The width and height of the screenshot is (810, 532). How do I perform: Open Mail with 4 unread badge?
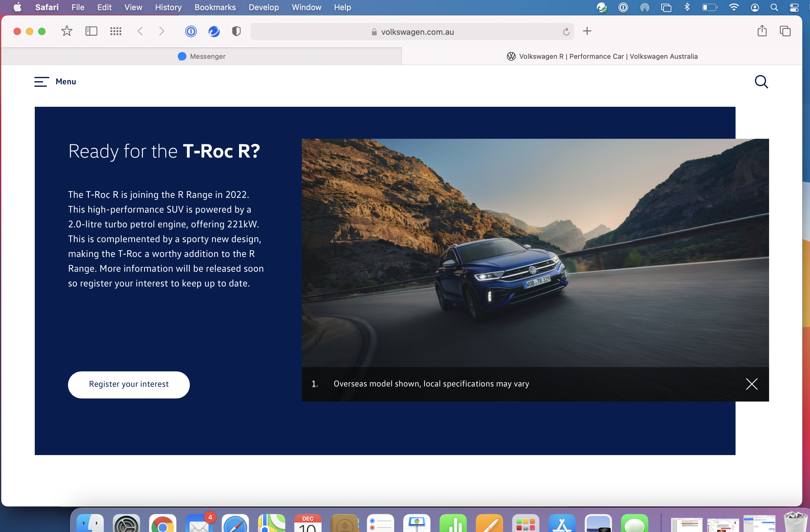pos(199,523)
